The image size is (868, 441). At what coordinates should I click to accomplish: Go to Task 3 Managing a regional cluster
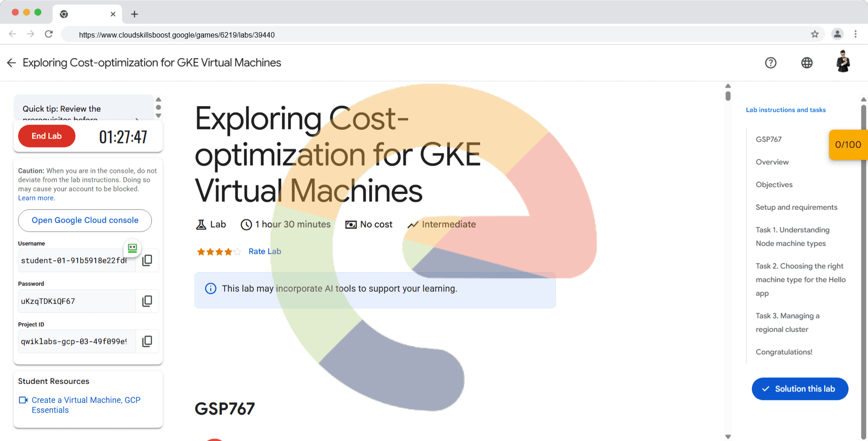(788, 322)
